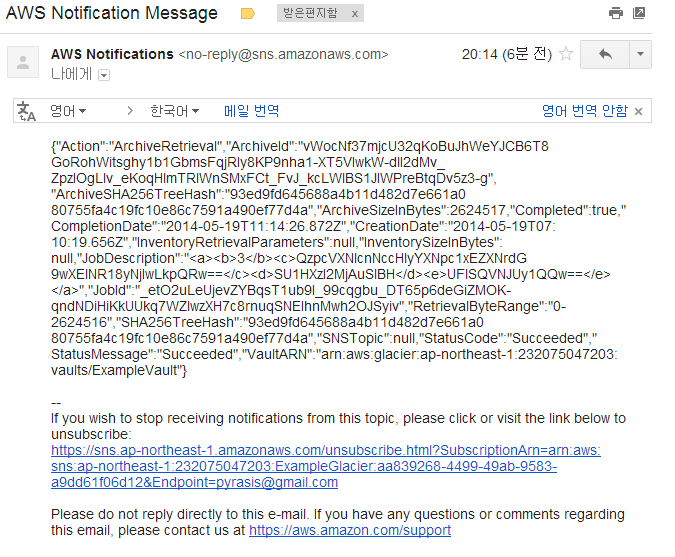
Task: Open the 영어 source language dropdown
Action: point(68,111)
